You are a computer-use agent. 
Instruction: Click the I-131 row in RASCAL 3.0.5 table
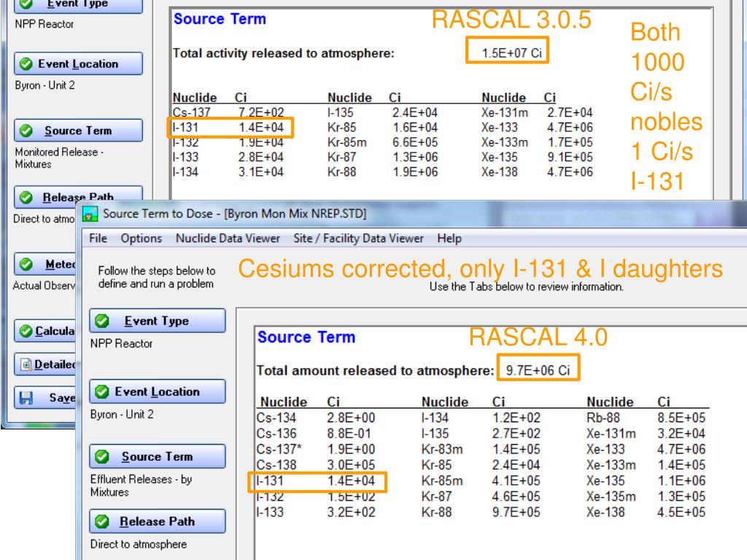pos(230,128)
